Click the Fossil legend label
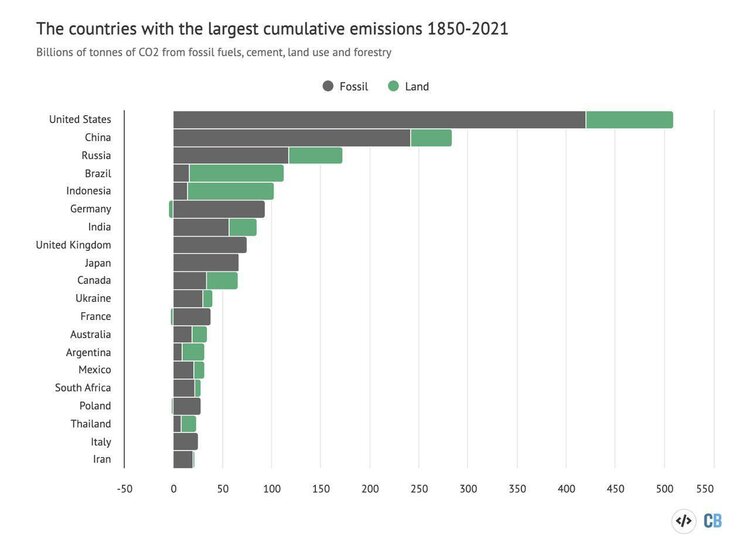Screen dimensions: 750x545 (x=353, y=87)
